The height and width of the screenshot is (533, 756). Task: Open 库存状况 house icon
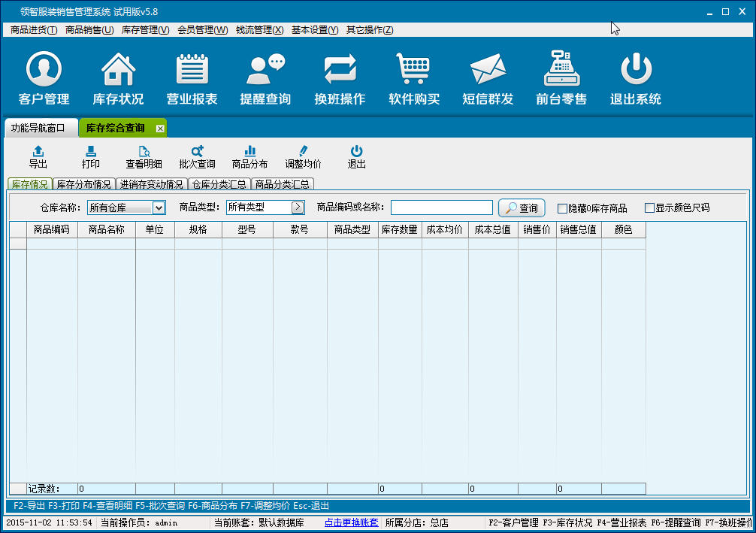click(118, 79)
